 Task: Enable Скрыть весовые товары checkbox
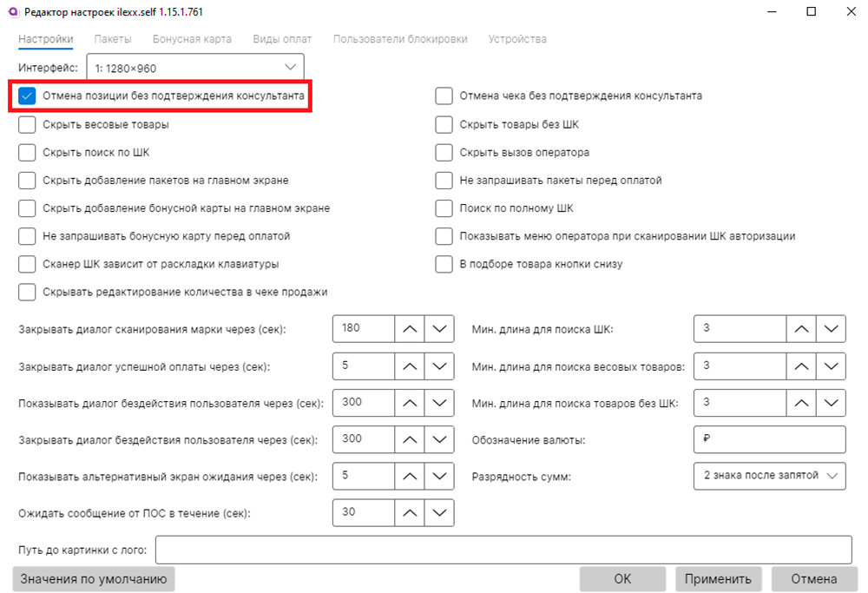[x=27, y=124]
